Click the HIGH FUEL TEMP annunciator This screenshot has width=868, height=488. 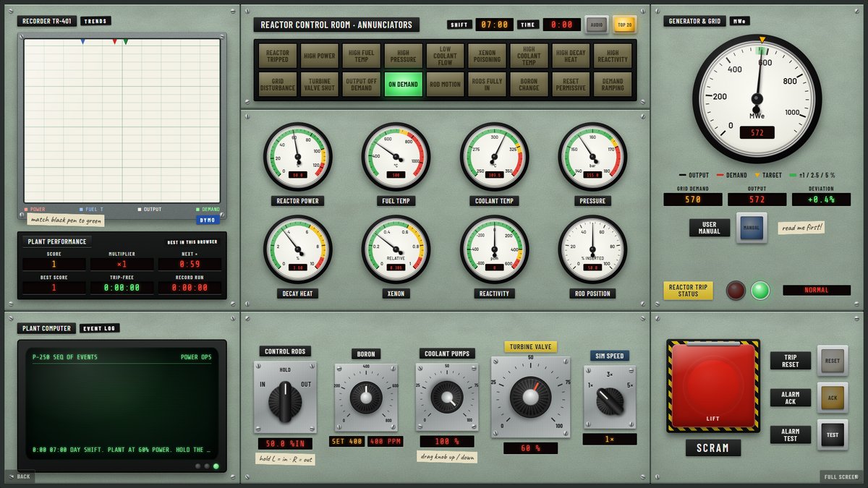click(362, 56)
